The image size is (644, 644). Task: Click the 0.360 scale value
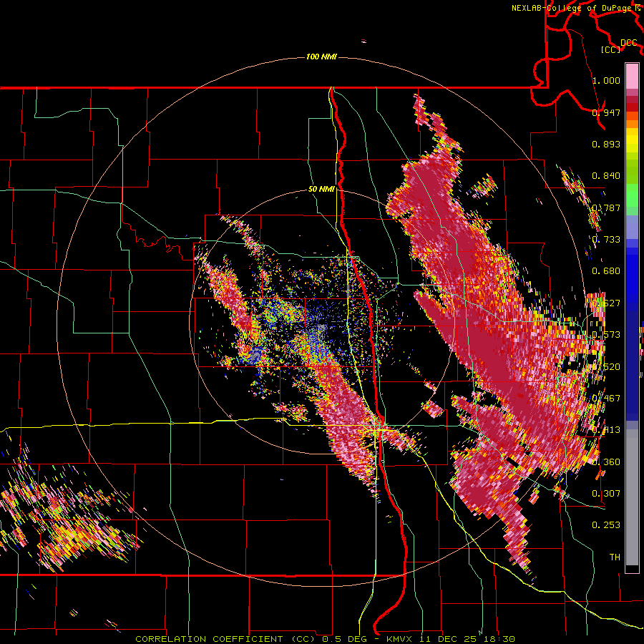tap(606, 462)
